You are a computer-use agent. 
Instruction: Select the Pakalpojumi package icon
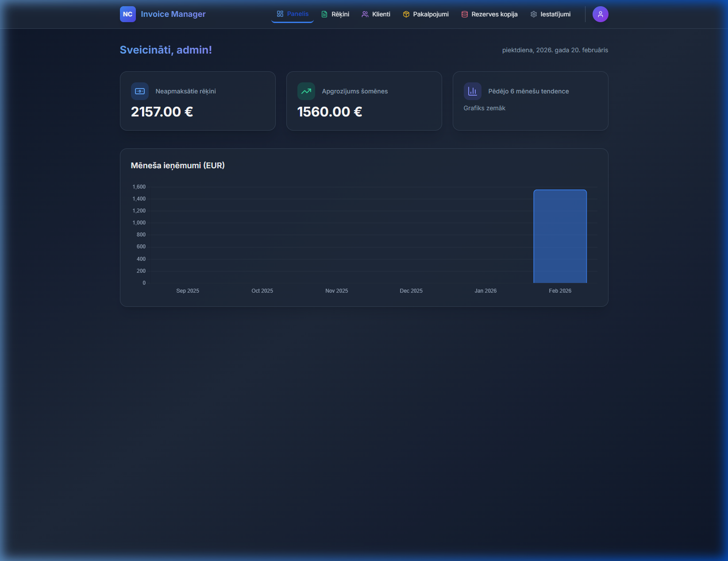point(406,14)
